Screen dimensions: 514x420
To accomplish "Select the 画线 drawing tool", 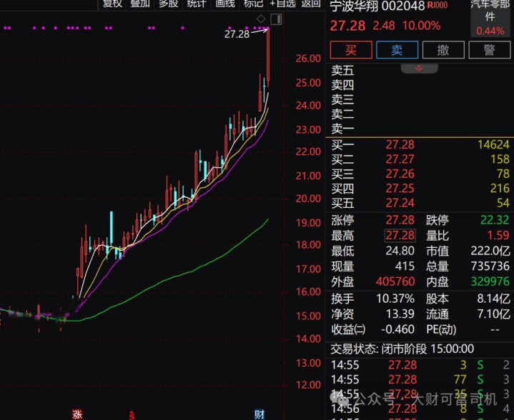I will pyautogui.click(x=225, y=4).
